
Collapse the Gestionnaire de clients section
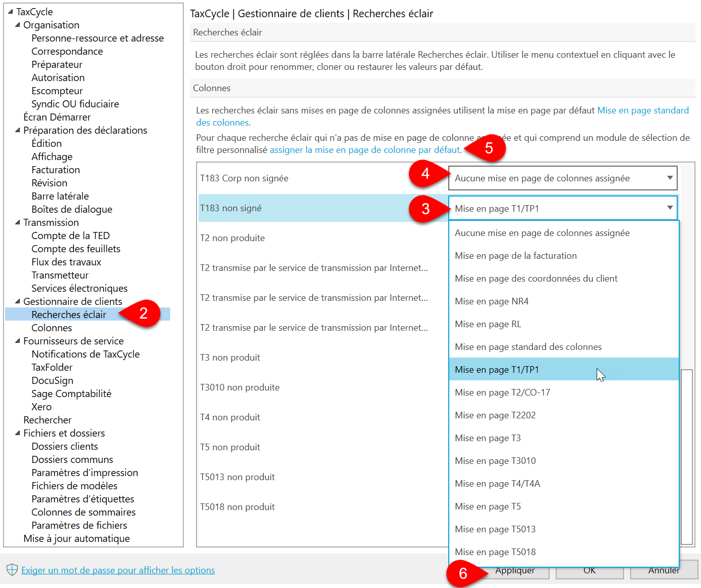pyautogui.click(x=18, y=301)
